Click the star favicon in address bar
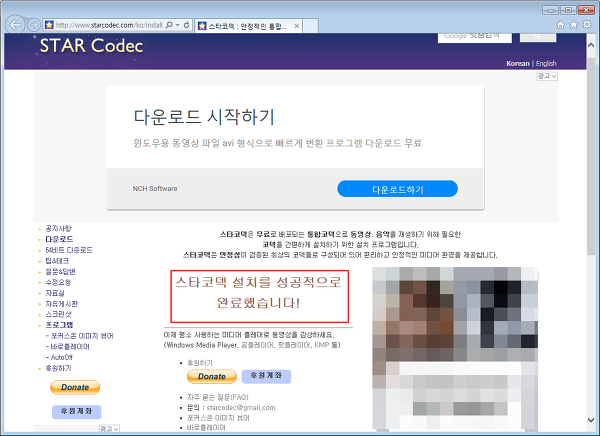Screen dimensions: 600x436 click(49, 25)
